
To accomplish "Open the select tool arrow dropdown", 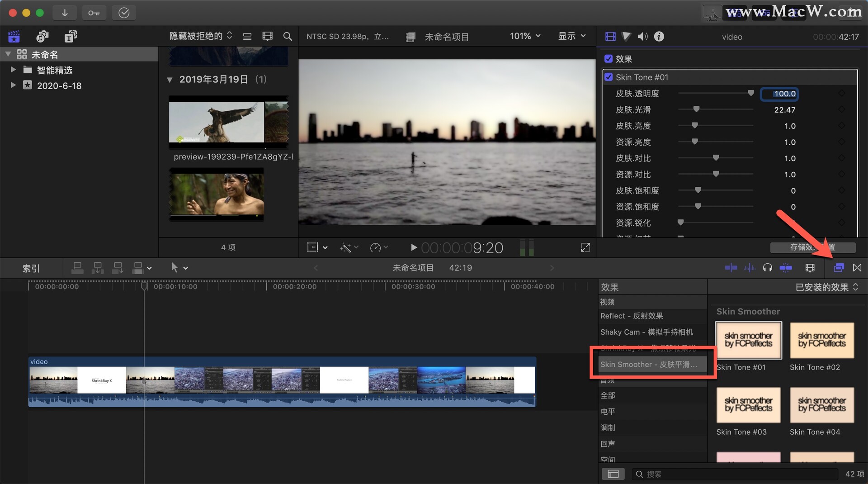I will point(179,268).
